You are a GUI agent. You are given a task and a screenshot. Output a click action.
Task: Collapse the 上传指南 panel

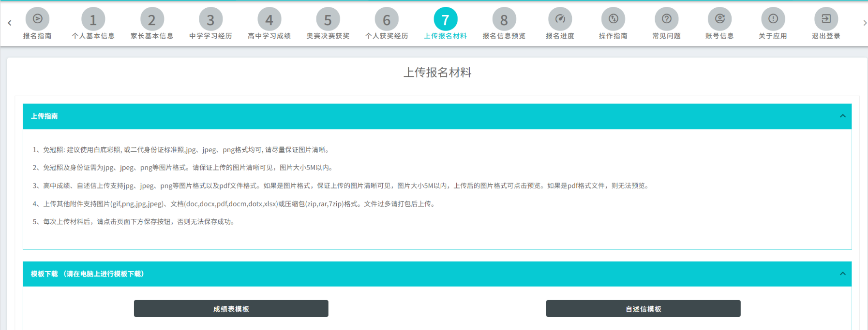[842, 116]
